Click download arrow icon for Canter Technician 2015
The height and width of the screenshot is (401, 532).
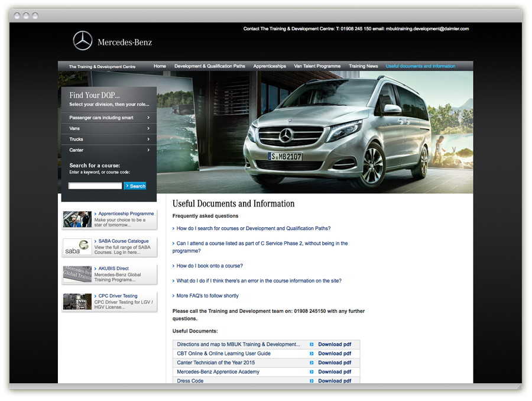pyautogui.click(x=312, y=363)
